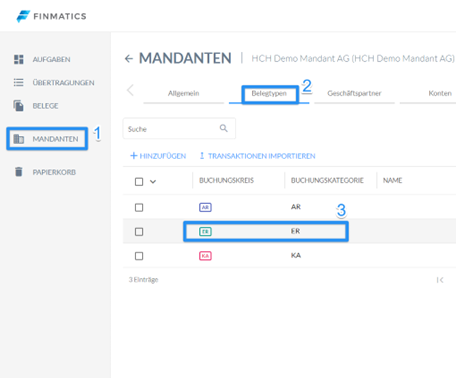This screenshot has width=457, height=379.
Task: Click the AR Buchungskategorie cell
Action: pyautogui.click(x=296, y=207)
